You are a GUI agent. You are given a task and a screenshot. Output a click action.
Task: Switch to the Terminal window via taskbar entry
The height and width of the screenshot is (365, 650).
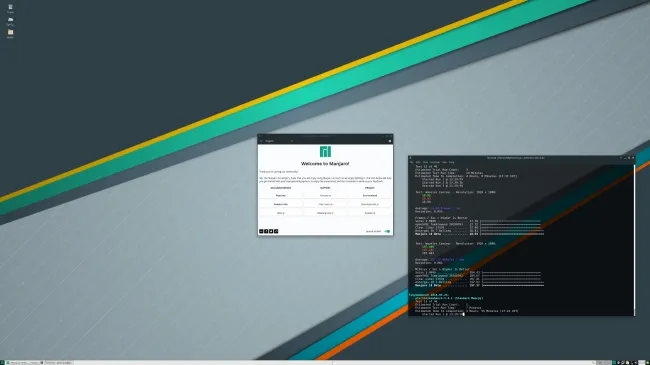coord(58,363)
